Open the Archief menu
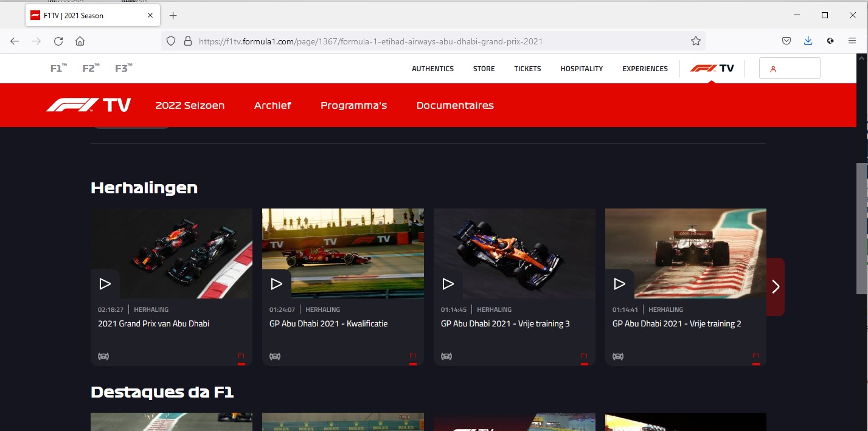Image resolution: width=868 pixels, height=431 pixels. tap(273, 105)
